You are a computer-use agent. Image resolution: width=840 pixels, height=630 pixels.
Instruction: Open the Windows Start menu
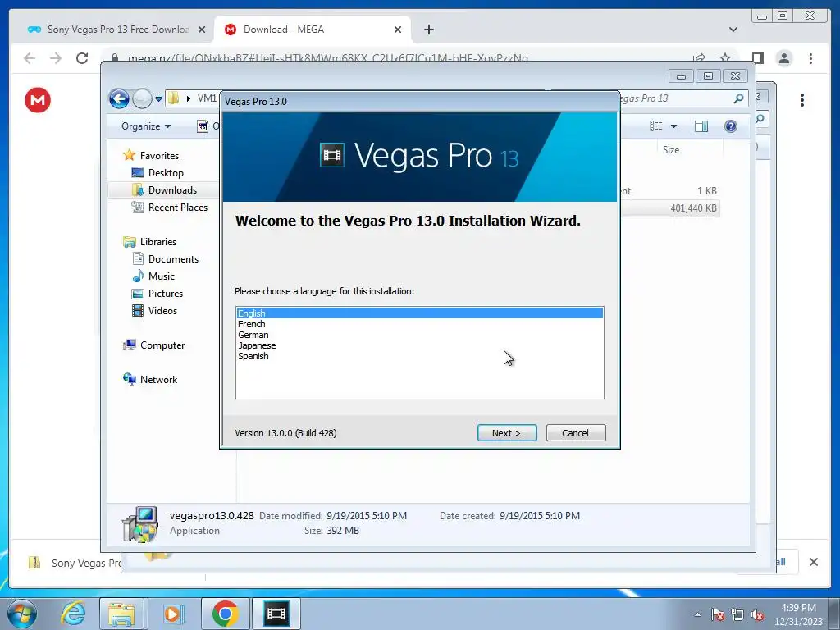21,614
